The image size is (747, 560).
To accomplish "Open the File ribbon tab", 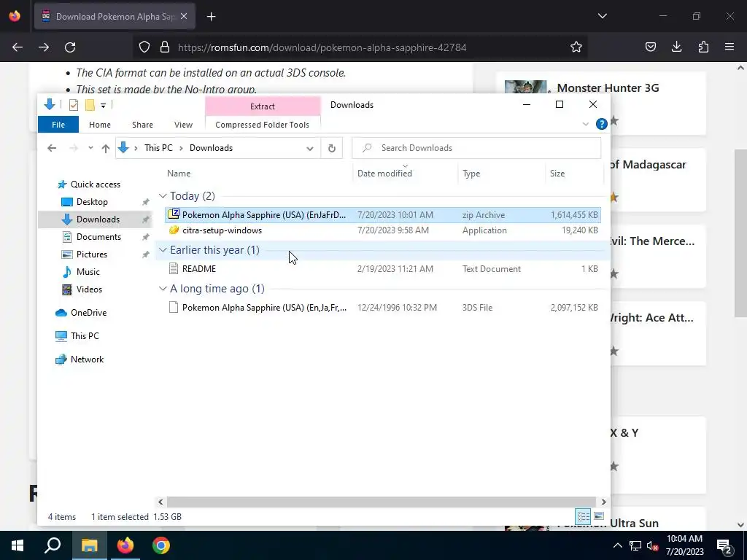I will pyautogui.click(x=58, y=124).
